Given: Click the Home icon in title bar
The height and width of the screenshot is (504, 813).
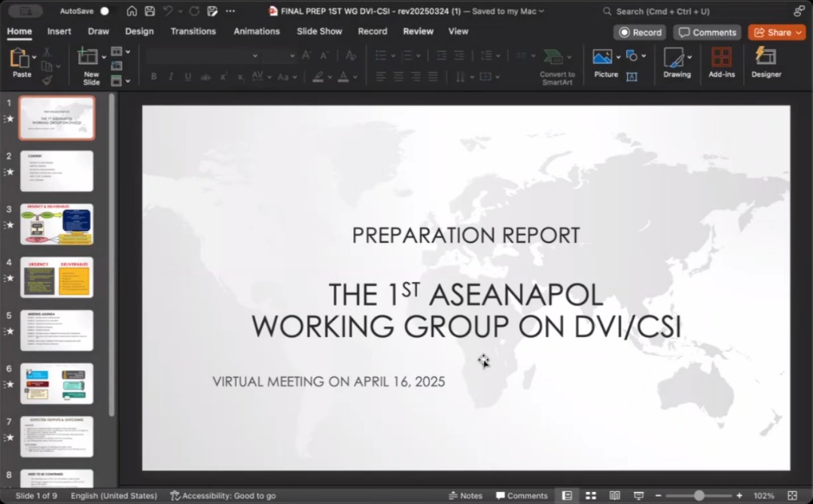Looking at the screenshot, I should (x=132, y=11).
